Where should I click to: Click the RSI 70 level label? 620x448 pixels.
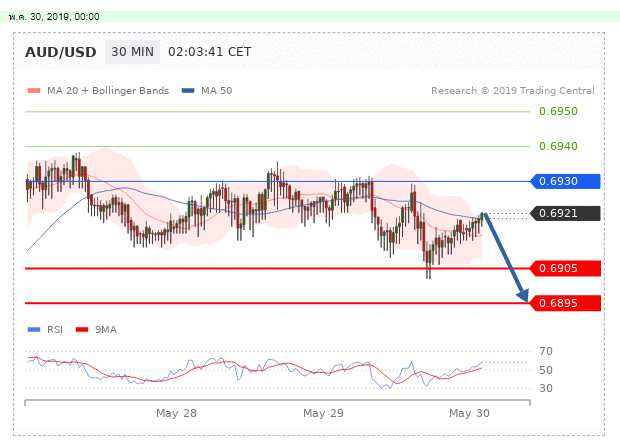[x=546, y=351]
